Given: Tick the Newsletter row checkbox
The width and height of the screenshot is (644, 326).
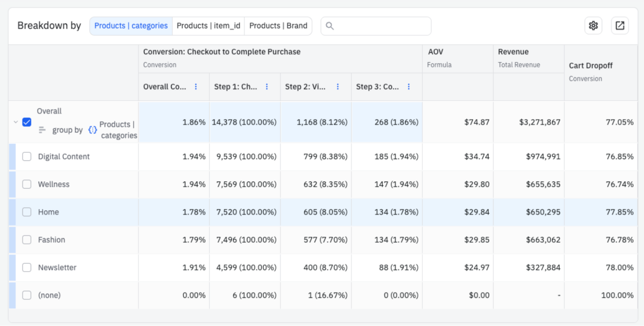Looking at the screenshot, I should (x=27, y=267).
